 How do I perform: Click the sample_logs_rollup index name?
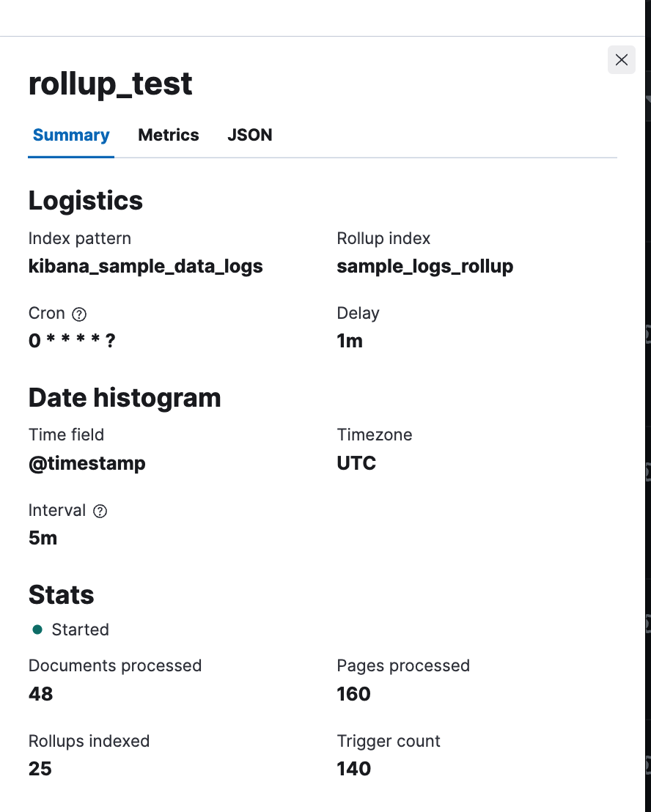click(425, 266)
